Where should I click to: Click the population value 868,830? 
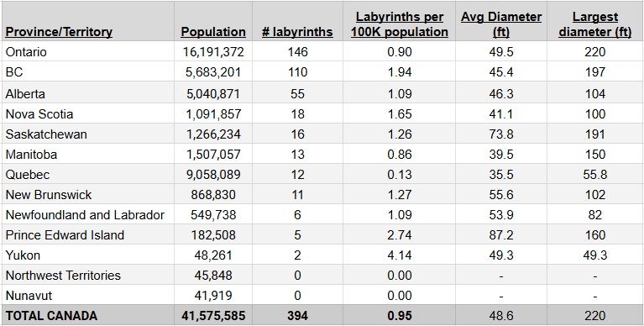tap(213, 195)
